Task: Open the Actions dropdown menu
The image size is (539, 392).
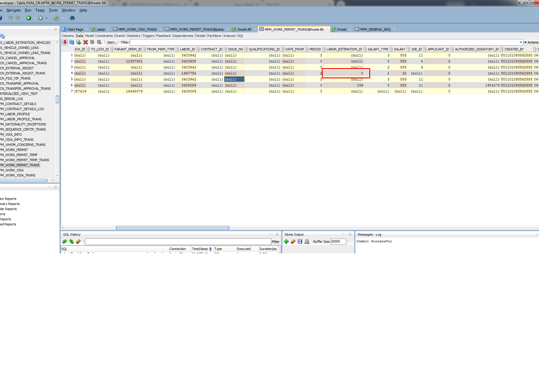Action: [x=531, y=42]
